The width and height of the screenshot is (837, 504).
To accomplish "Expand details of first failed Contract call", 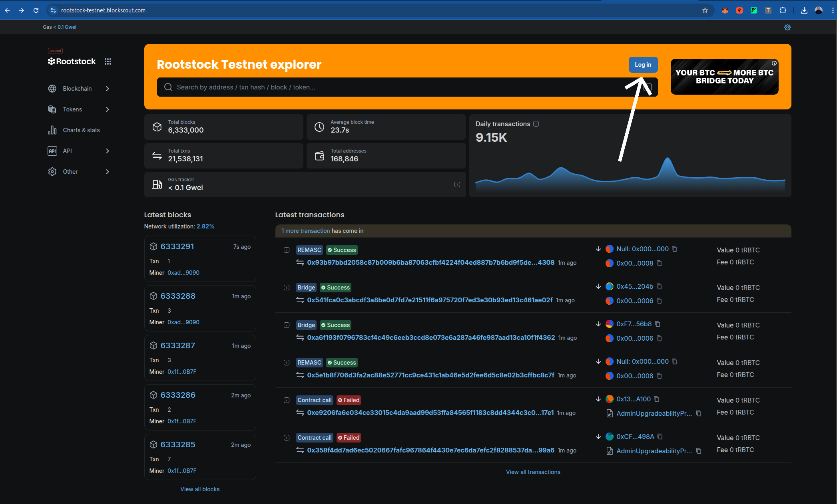I will [x=287, y=400].
